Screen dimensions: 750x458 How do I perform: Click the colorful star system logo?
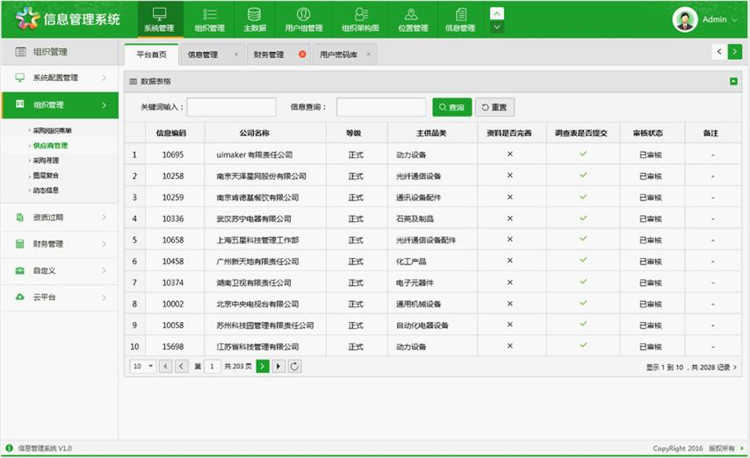click(x=27, y=19)
